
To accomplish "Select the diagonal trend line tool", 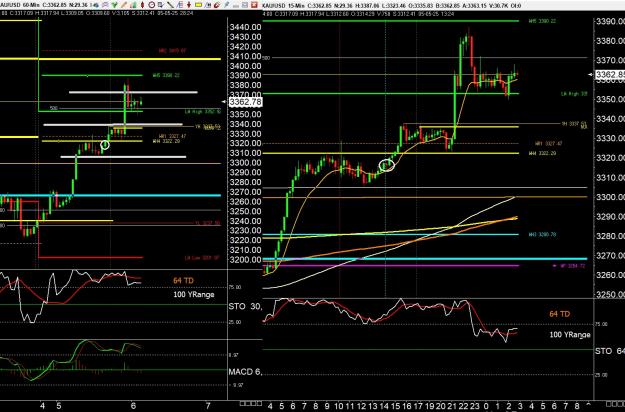I will [170, 5].
